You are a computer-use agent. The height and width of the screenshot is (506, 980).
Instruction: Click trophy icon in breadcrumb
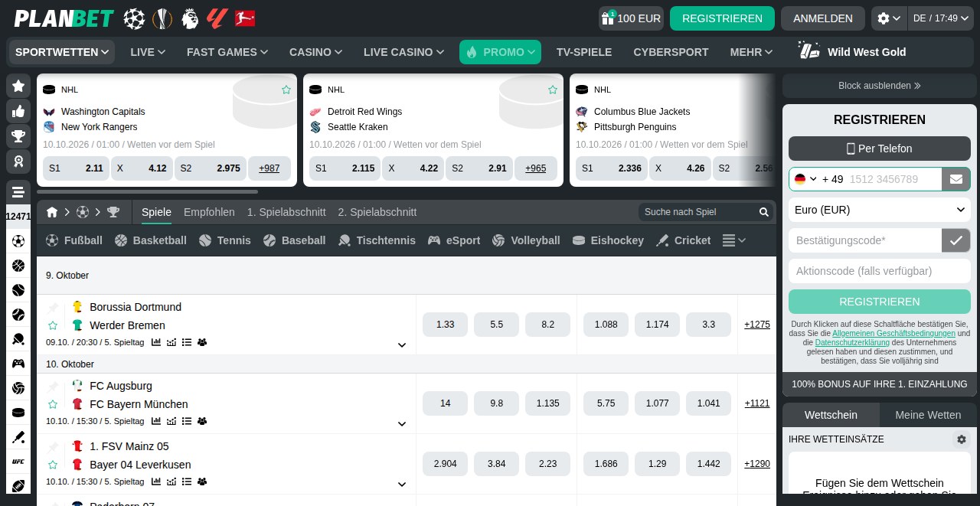coord(113,212)
